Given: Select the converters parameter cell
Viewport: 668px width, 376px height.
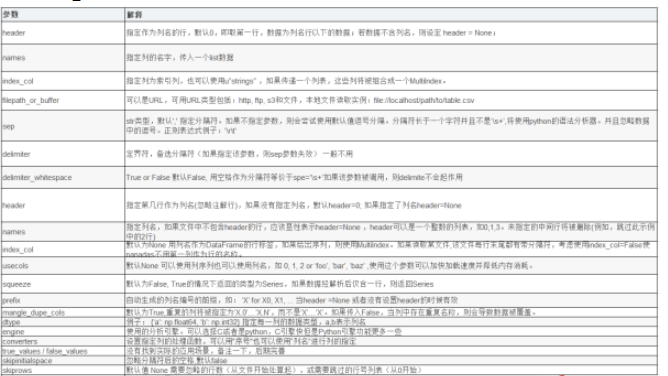Looking at the screenshot, I should tap(63, 342).
